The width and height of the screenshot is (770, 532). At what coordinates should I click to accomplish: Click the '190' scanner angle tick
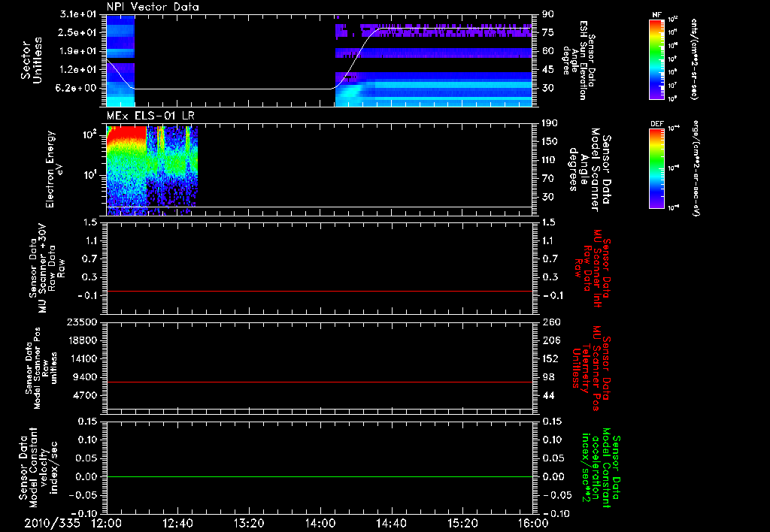550,123
